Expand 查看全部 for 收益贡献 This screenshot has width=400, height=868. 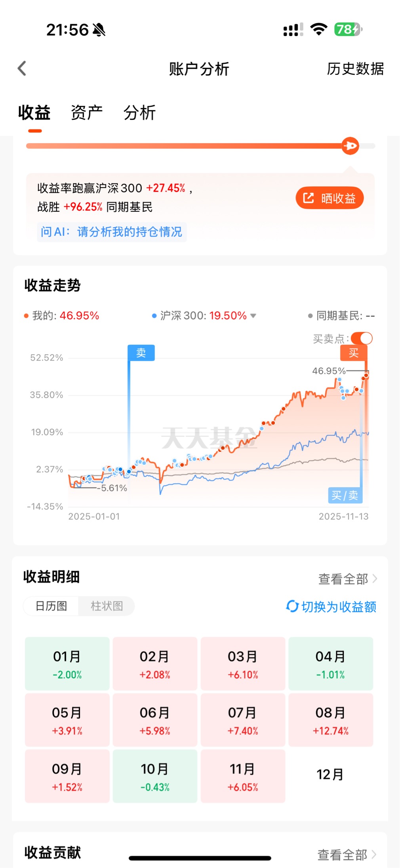click(347, 855)
